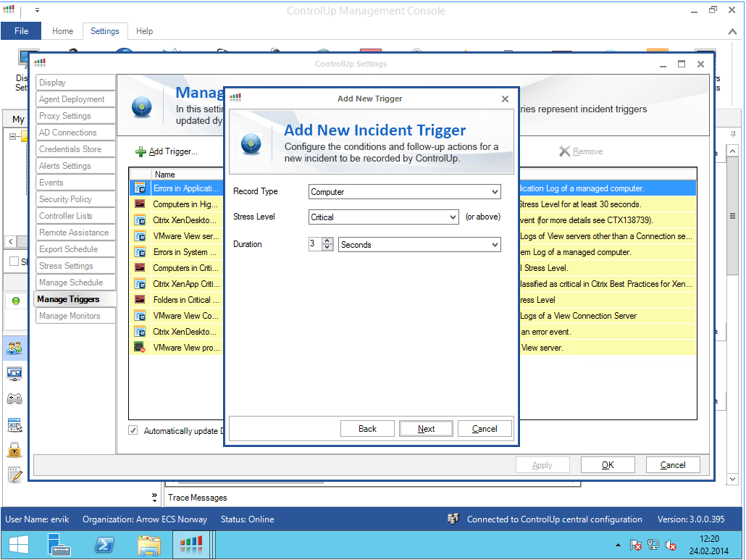Click the window-with-cursor icon in the left strip

(x=14, y=425)
